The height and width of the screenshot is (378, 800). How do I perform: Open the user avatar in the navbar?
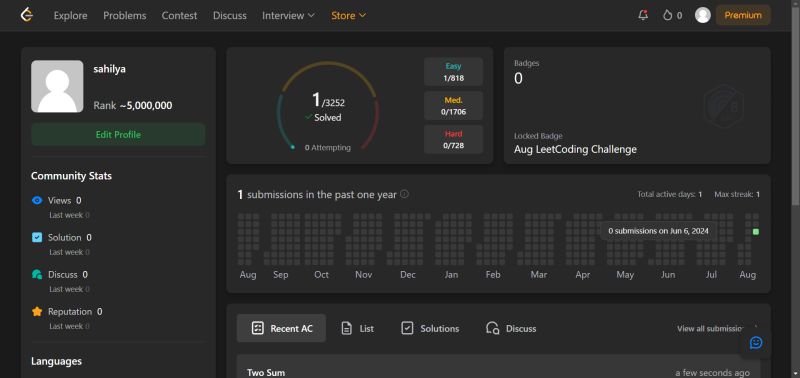click(703, 15)
